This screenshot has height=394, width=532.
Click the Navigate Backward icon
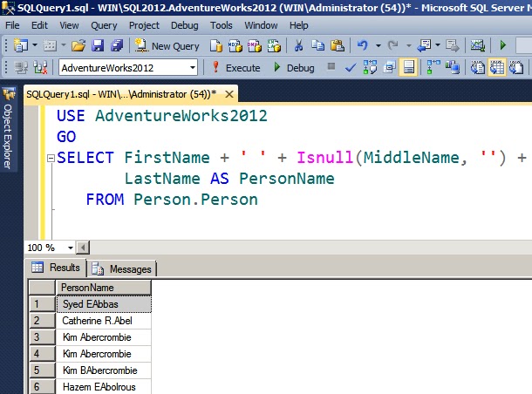[424, 45]
